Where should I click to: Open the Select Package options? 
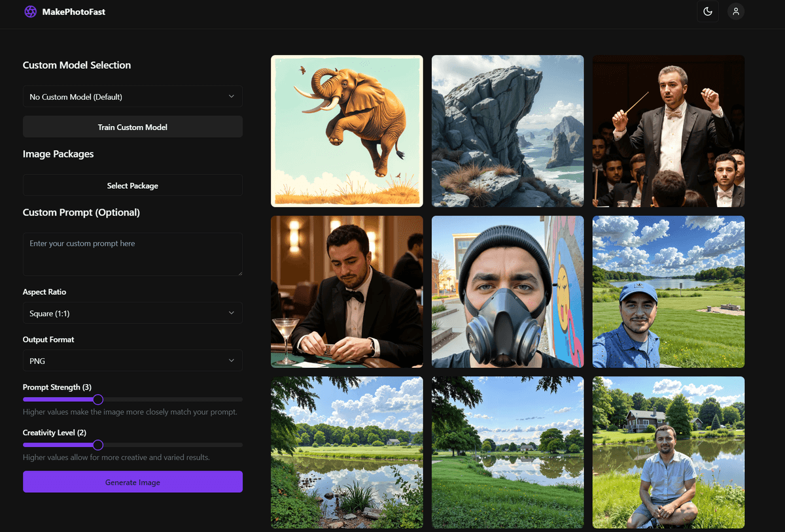click(x=132, y=185)
